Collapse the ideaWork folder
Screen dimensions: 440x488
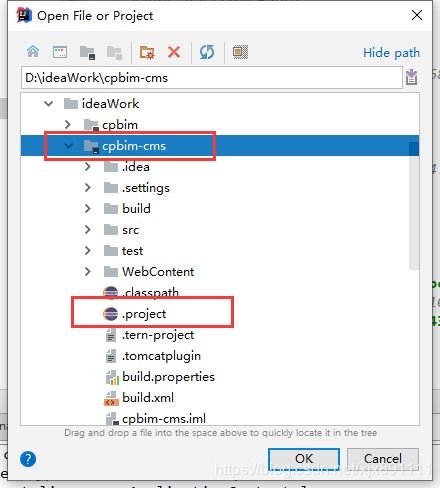click(x=49, y=104)
